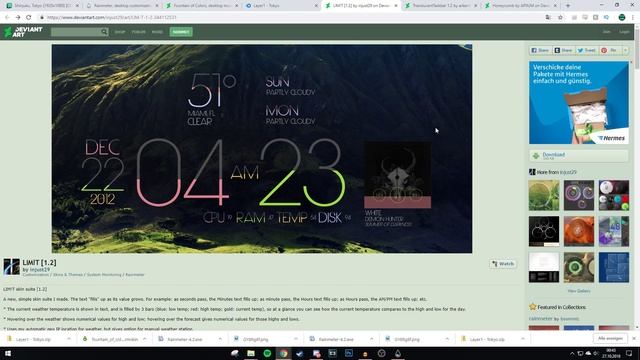The width and height of the screenshot is (640, 360).
Task: Click the Watch button
Action: coord(503,264)
